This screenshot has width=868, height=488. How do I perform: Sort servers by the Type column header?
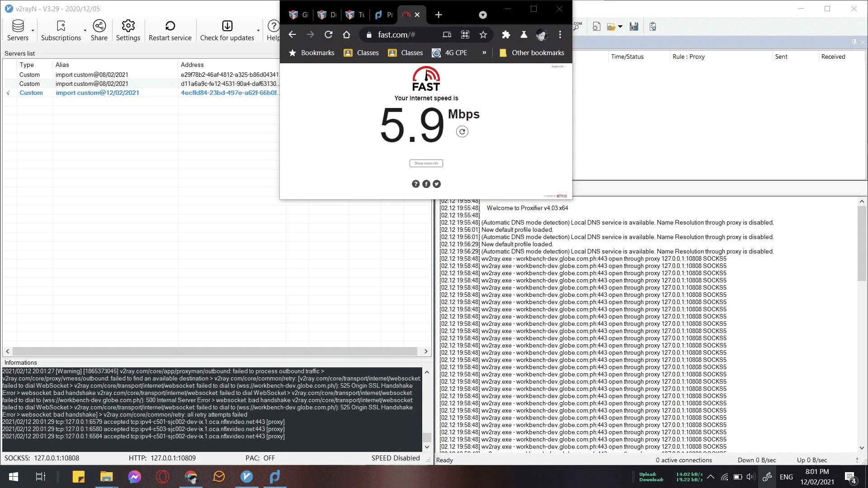pyautogui.click(x=35, y=65)
